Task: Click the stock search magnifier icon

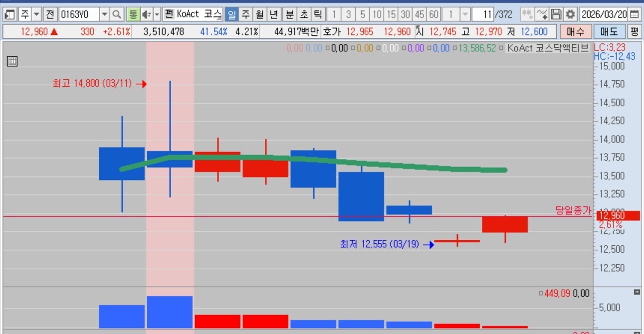Action: point(118,14)
